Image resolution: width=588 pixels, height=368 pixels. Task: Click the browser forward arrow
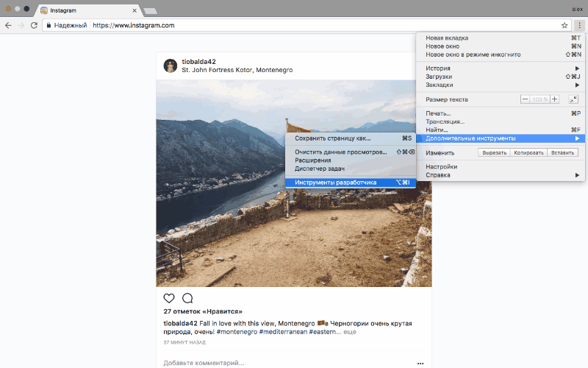pyautogui.click(x=21, y=26)
